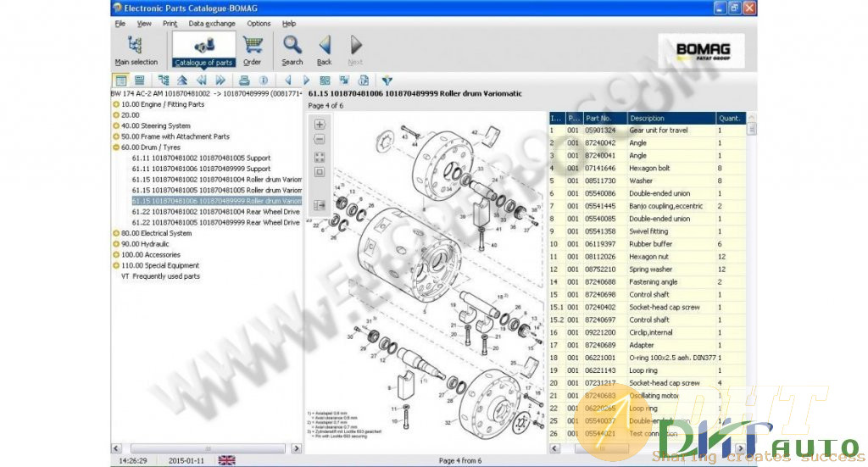The image size is (868, 467).
Task: Click the panel arrow icon below zoom tools
Action: point(320,205)
